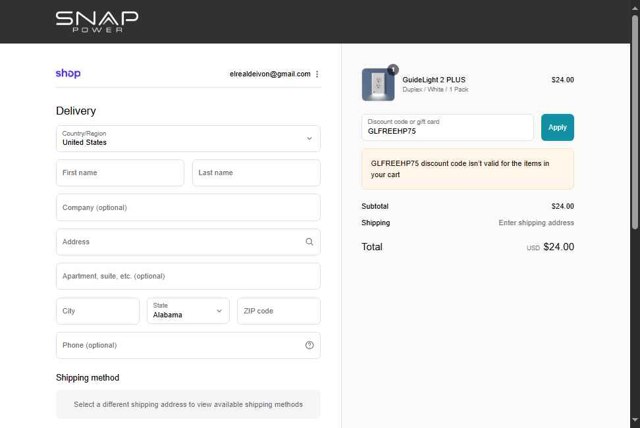Click the Company (optional) field
This screenshot has width=640, height=428.
(188, 208)
